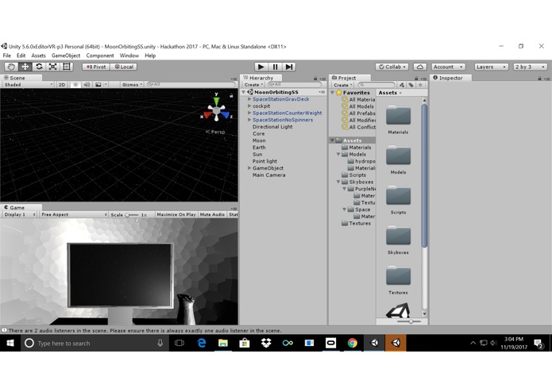The height and width of the screenshot is (392, 552).
Task: Search by type icon in Project
Action: point(402,85)
